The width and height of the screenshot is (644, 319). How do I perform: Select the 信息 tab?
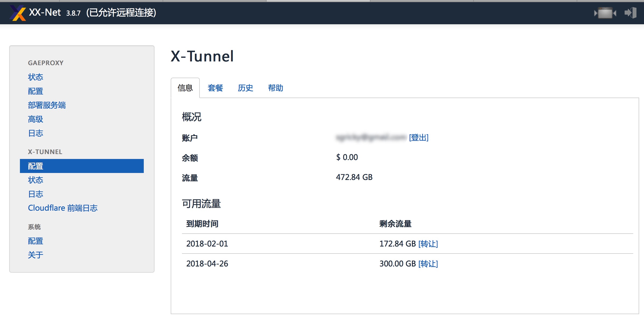coord(185,88)
